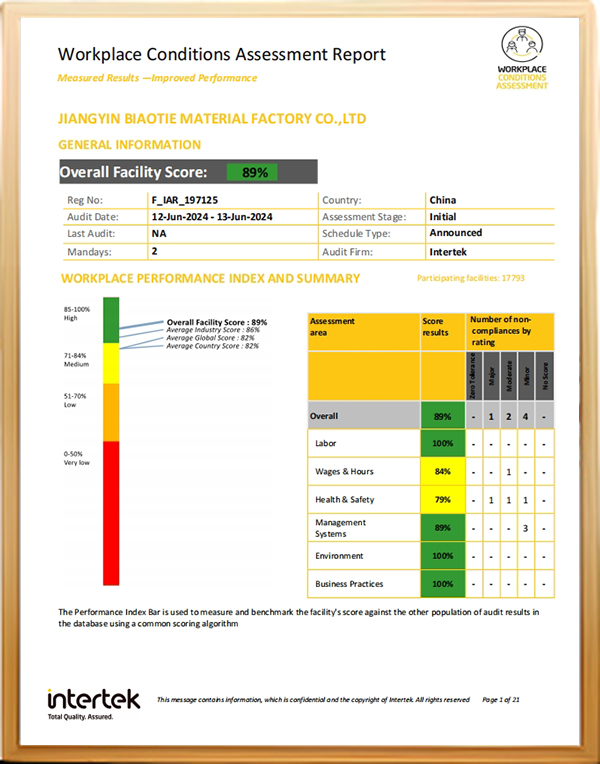This screenshot has width=600, height=764.
Task: Click the Jiangyin Biaotie Material Factory heading
Action: [x=213, y=120]
